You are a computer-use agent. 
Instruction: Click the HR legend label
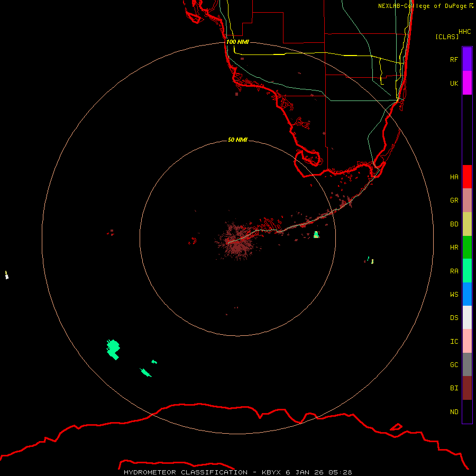pyautogui.click(x=454, y=248)
